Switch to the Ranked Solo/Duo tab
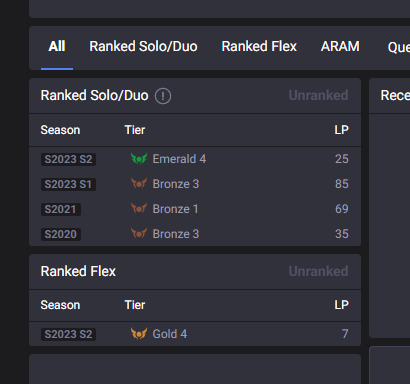The width and height of the screenshot is (410, 384). pyautogui.click(x=143, y=46)
